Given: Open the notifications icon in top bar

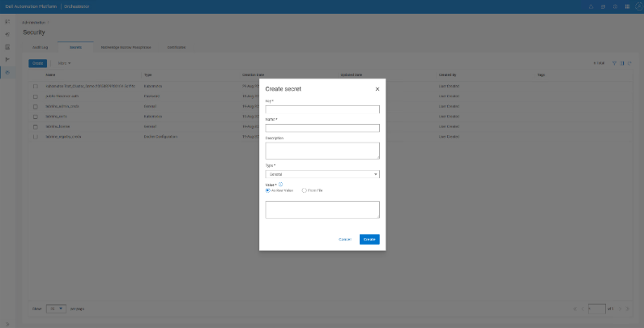Looking at the screenshot, I should point(591,6).
